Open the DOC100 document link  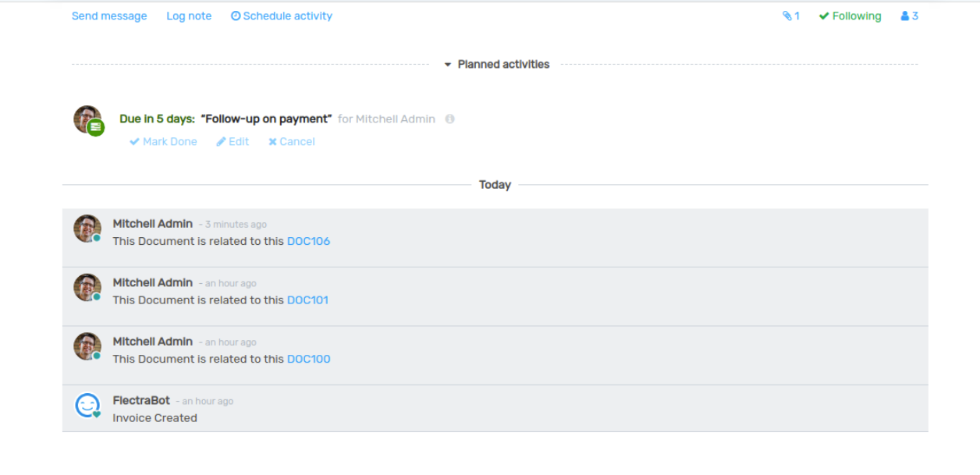308,360
